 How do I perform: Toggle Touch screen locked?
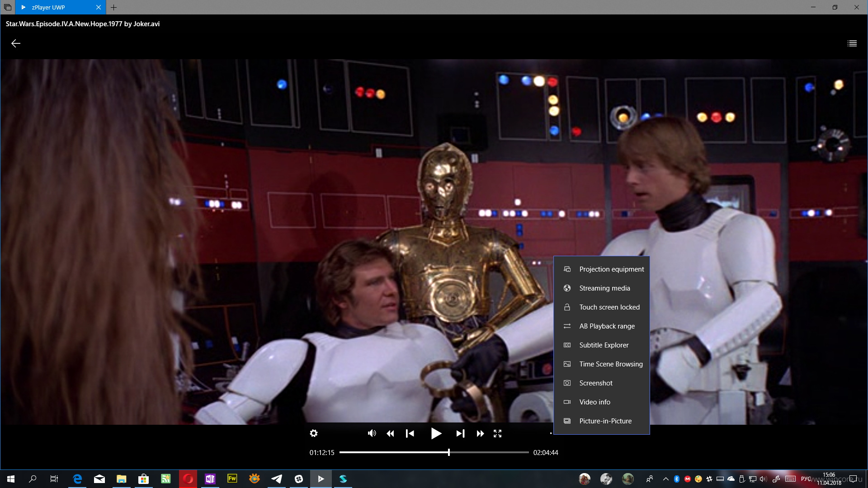click(x=602, y=307)
